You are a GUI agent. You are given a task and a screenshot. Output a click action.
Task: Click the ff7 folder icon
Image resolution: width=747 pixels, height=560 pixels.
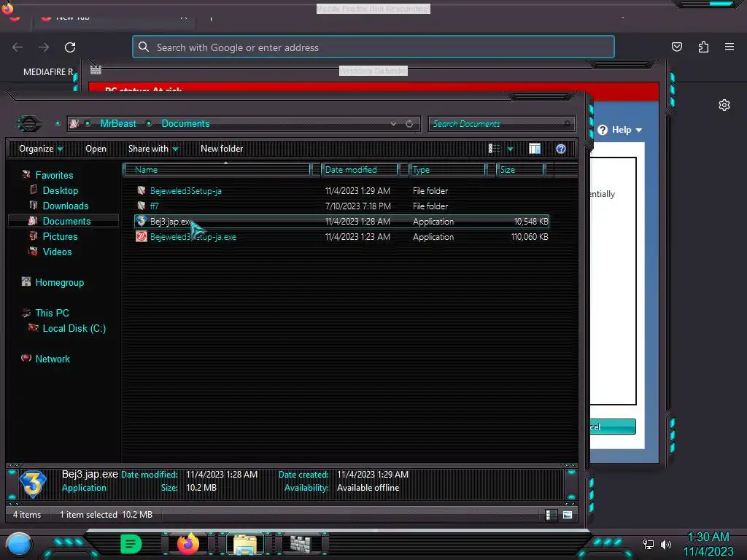point(141,206)
